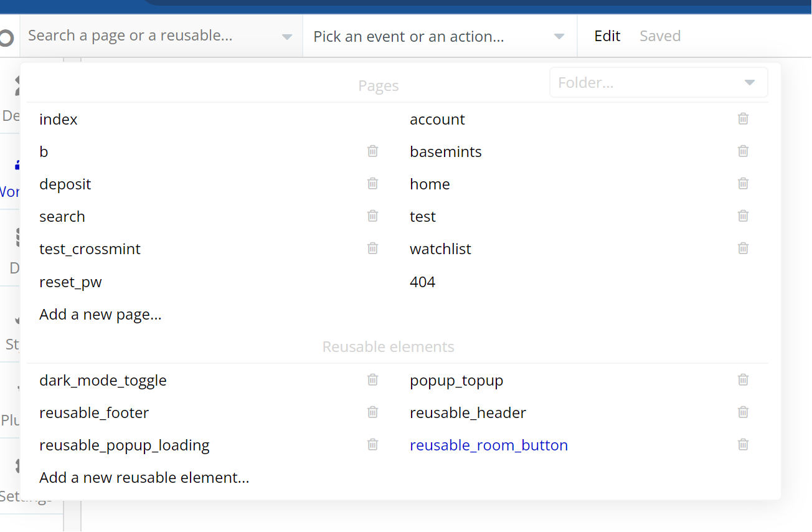Click trash icon for dark_mode_toggle element
The image size is (812, 532).
click(372, 380)
